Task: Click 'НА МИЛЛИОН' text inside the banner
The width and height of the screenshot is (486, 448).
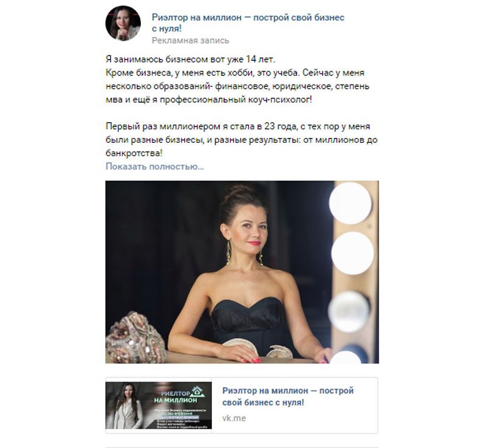Action: pos(176,400)
